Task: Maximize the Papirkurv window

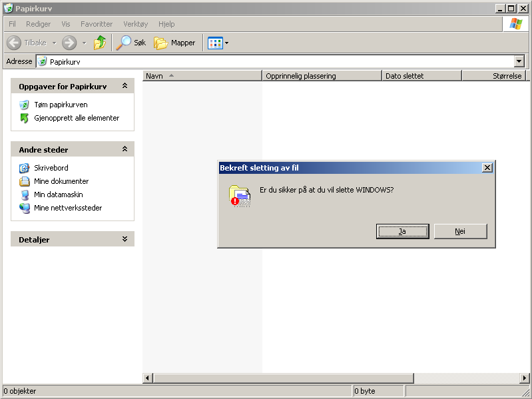Action: click(511, 9)
